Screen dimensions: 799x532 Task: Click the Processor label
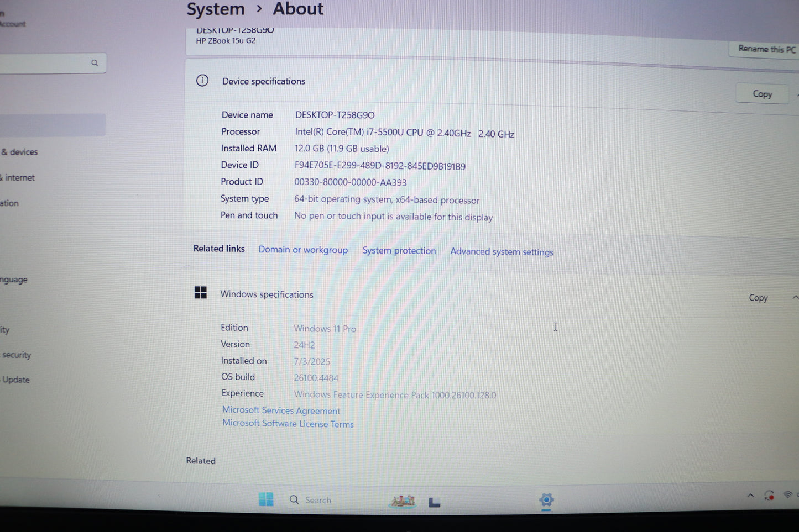[x=241, y=131]
